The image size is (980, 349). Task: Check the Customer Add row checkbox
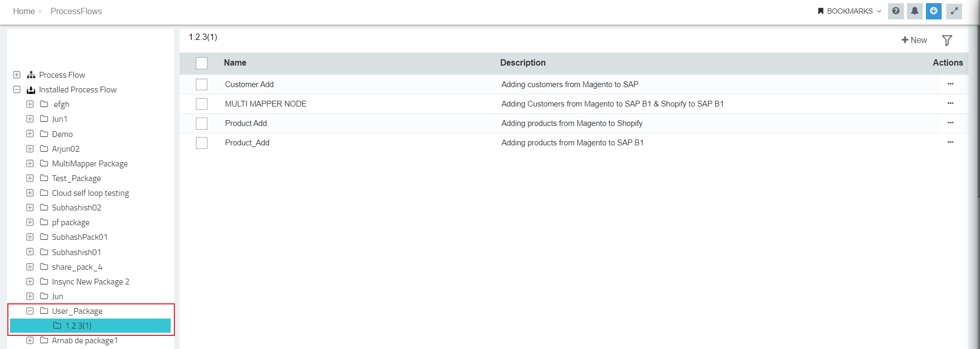202,84
